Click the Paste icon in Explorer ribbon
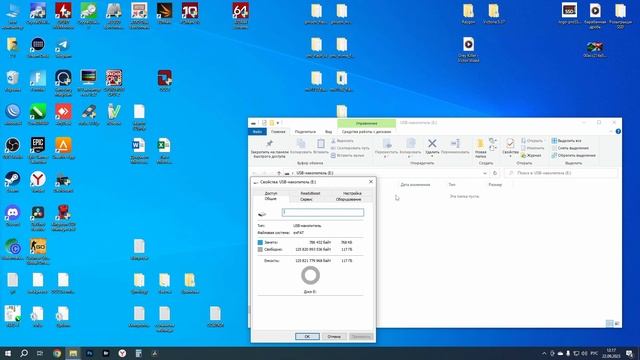The height and width of the screenshot is (360, 640). point(321,144)
